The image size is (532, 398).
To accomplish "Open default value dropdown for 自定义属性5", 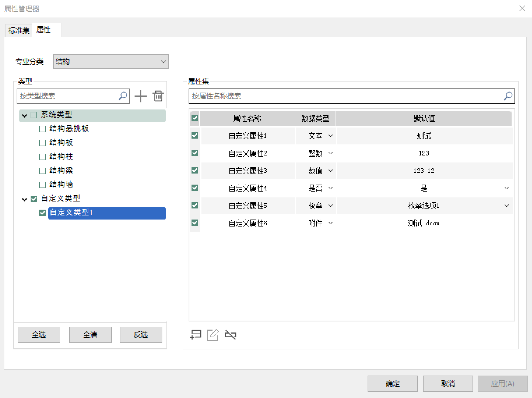I will 506,206.
